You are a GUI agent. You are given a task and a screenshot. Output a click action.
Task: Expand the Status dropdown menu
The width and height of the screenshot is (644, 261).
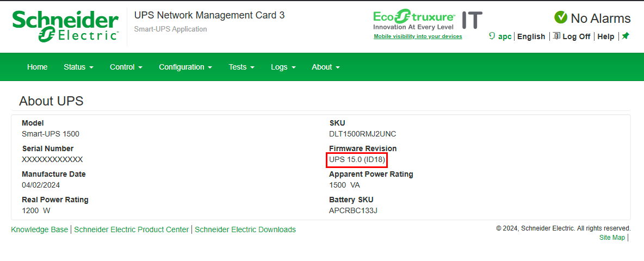tap(79, 67)
